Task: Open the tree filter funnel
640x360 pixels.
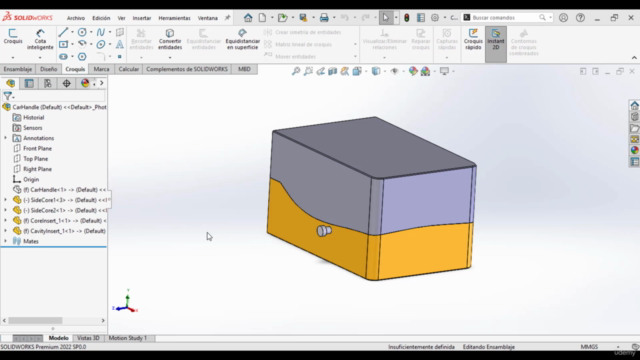Action: point(8,96)
